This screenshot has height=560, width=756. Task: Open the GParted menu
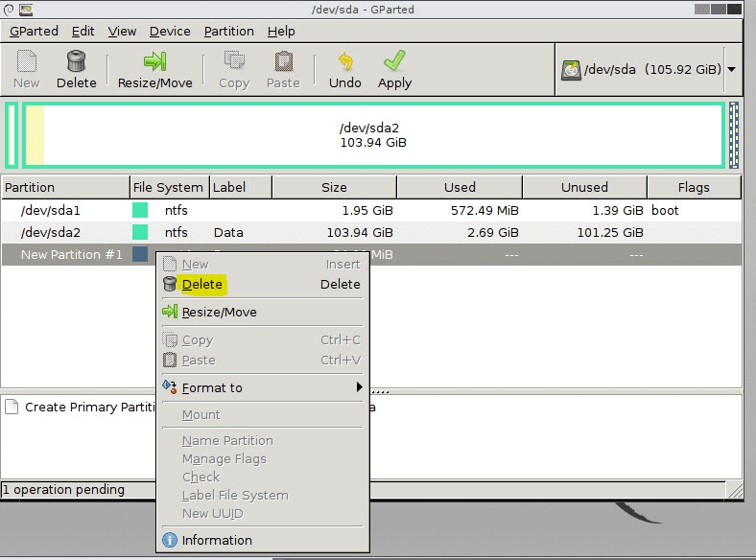[x=34, y=32]
